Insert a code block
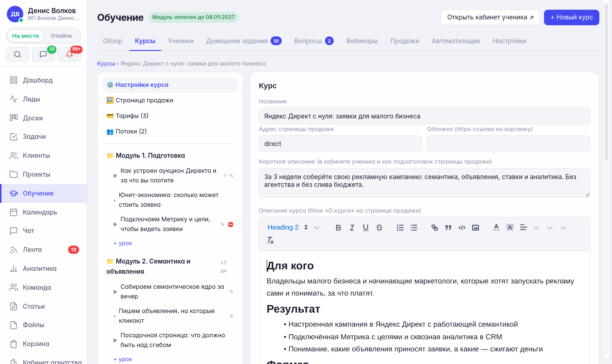 (462, 228)
